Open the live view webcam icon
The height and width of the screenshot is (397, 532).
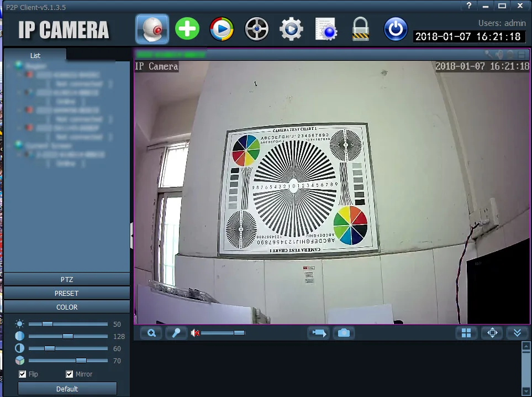(152, 29)
